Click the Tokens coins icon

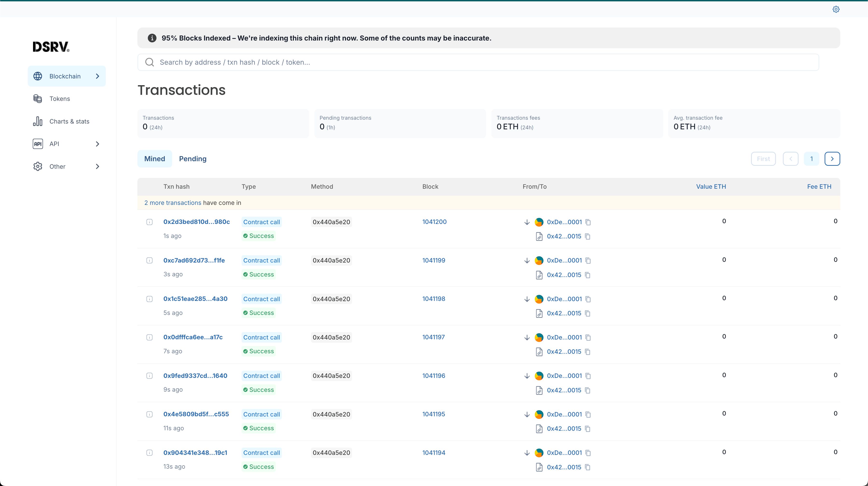pyautogui.click(x=38, y=99)
